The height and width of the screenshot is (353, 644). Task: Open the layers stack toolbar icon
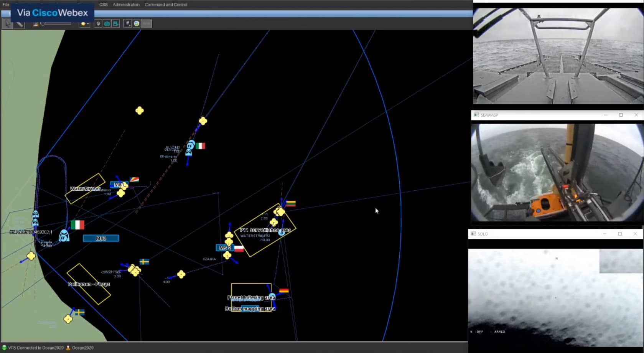coord(128,24)
